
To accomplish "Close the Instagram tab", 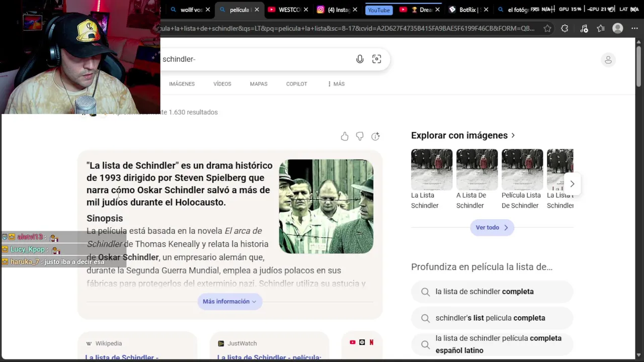I will point(355,10).
